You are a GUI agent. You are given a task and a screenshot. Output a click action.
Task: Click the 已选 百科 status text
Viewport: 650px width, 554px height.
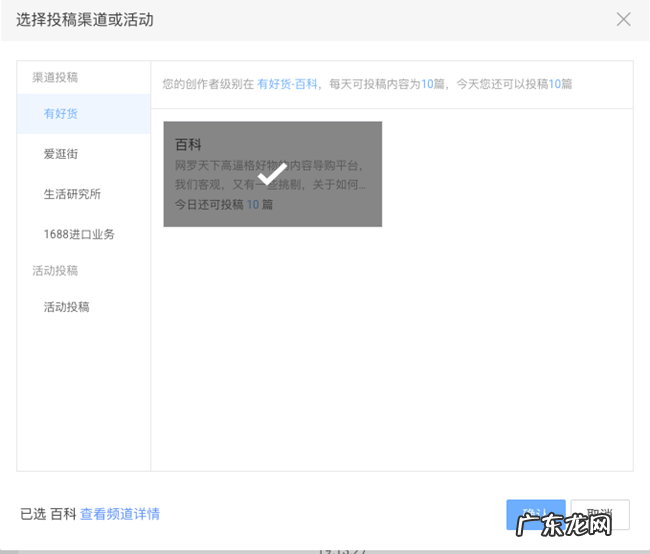48,514
